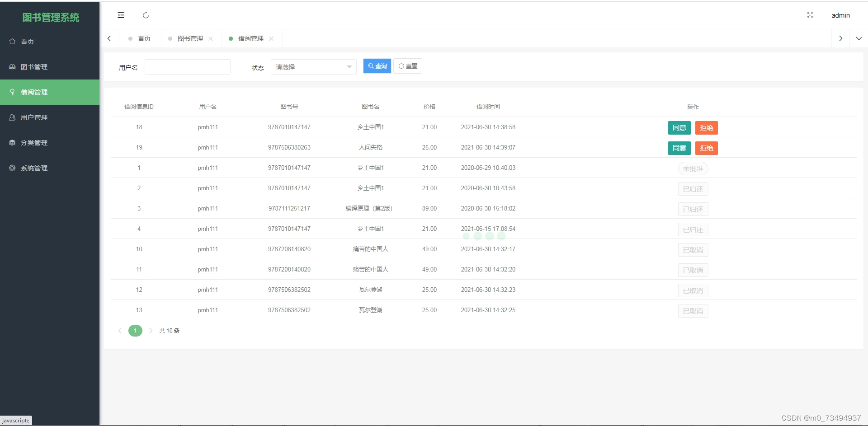Open 首页 in the sidebar menu

[x=50, y=42]
